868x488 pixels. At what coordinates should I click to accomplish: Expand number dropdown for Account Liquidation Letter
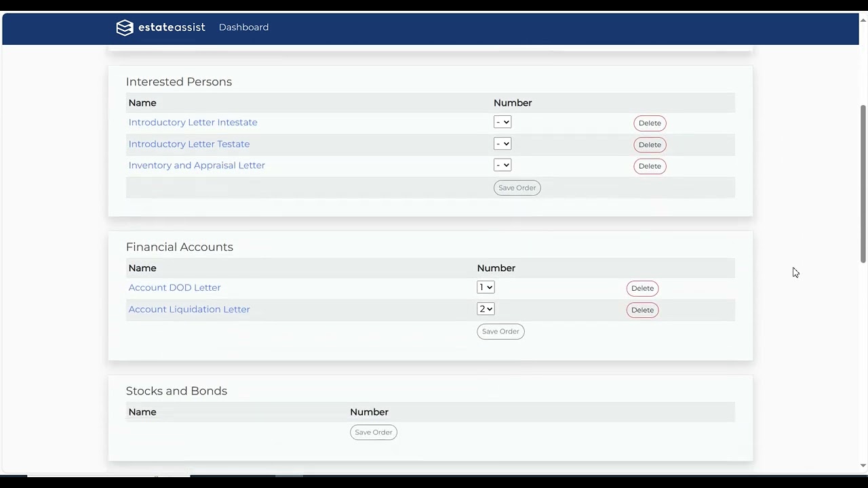486,309
